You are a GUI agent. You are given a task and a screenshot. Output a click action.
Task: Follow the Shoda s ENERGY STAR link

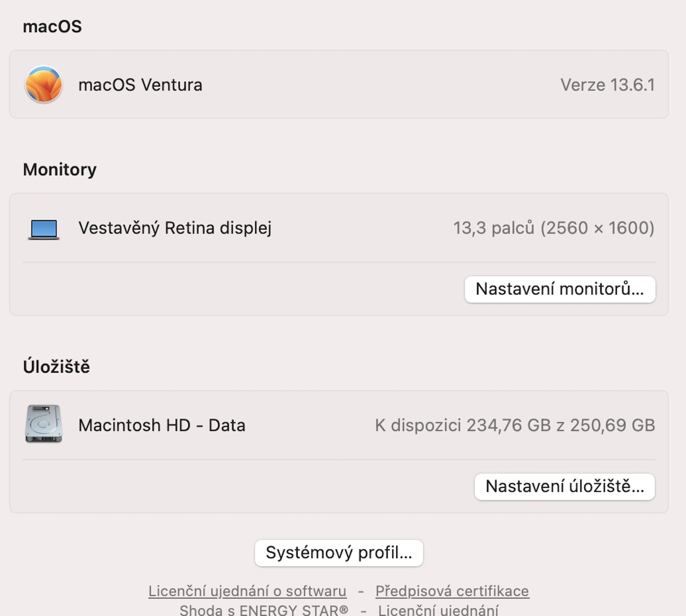[264, 610]
